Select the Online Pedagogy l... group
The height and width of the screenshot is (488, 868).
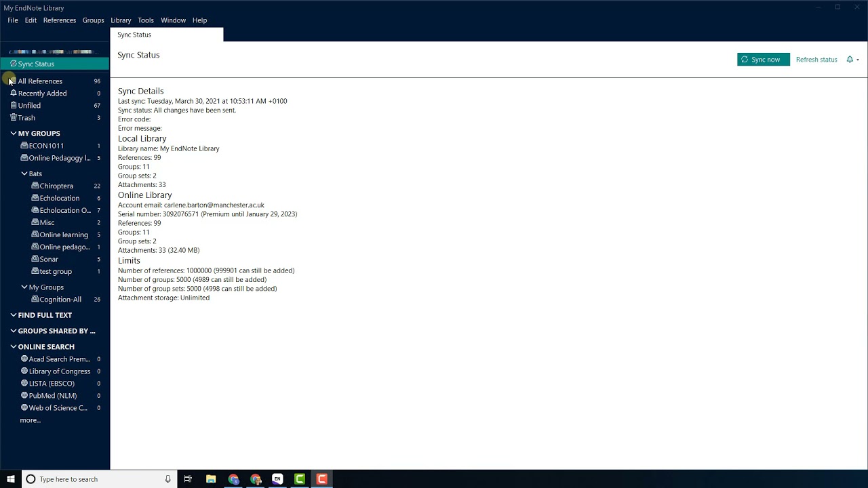[x=60, y=158]
